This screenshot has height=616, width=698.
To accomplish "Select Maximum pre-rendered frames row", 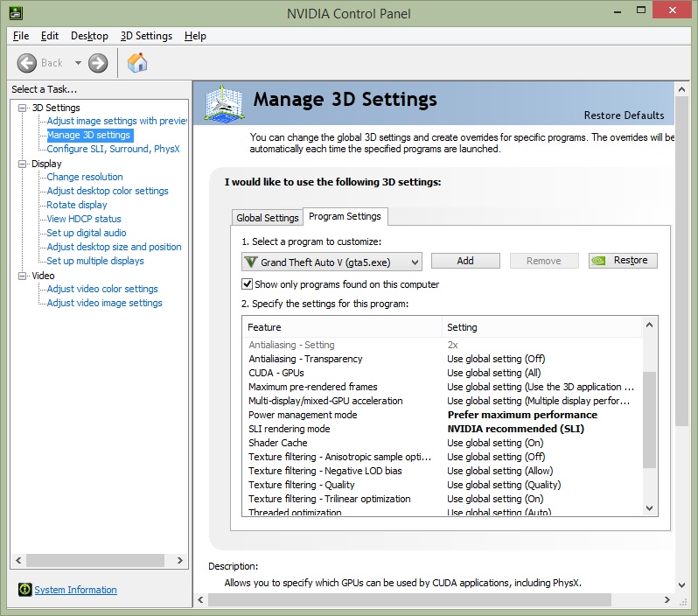I will (x=443, y=387).
